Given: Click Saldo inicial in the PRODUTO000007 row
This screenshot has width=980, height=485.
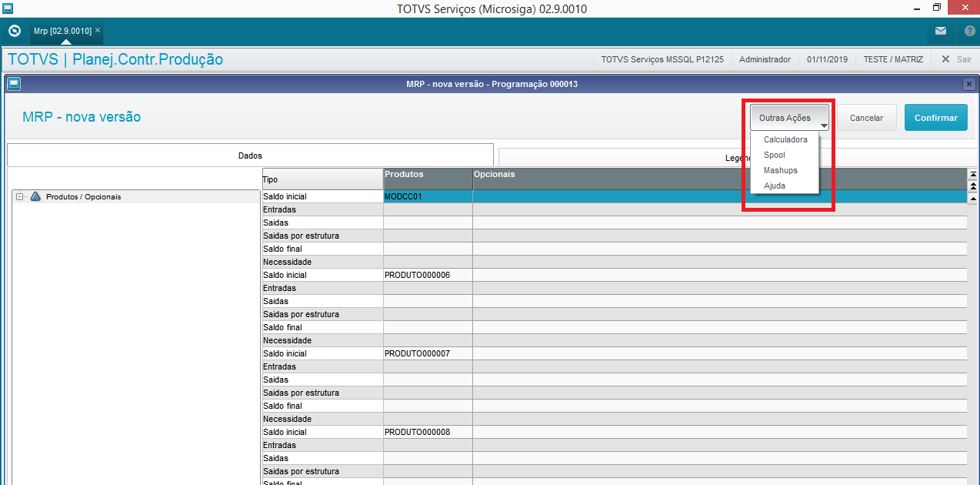Looking at the screenshot, I should pyautogui.click(x=322, y=353).
